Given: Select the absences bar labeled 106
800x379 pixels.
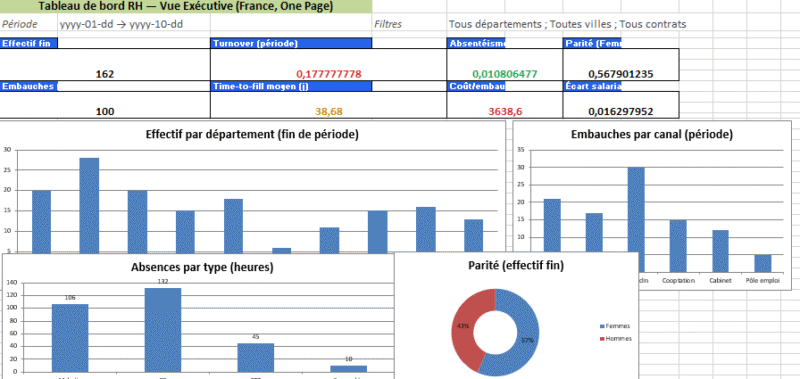Looking at the screenshot, I should pyautogui.click(x=70, y=338).
